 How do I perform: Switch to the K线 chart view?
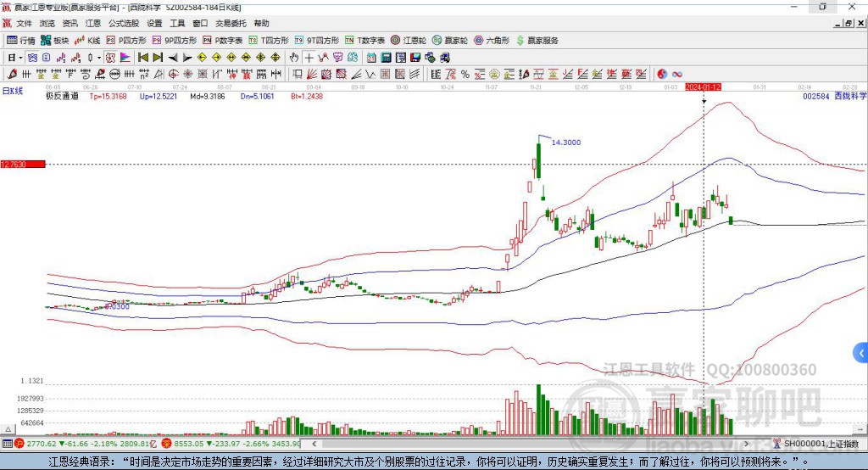tap(87, 41)
